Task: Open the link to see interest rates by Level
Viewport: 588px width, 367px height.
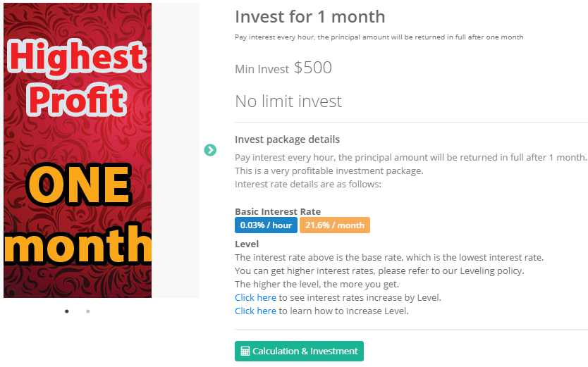Action: [255, 298]
